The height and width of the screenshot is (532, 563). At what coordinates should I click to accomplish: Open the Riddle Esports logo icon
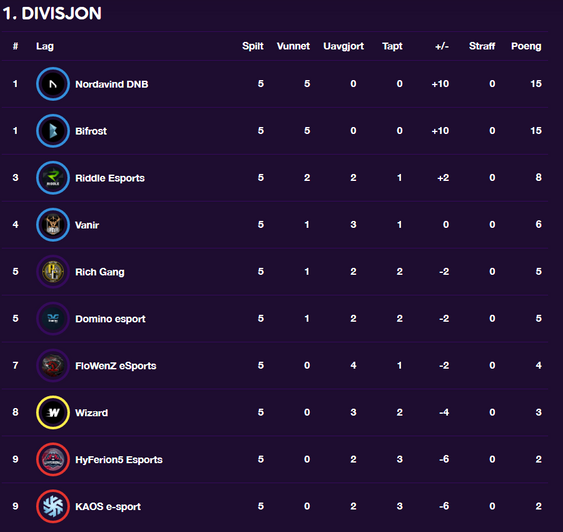coord(53,178)
